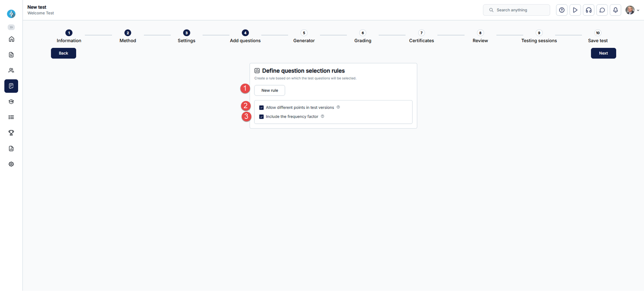The width and height of the screenshot is (644, 291).
Task: Click the New rule button
Action: (270, 90)
